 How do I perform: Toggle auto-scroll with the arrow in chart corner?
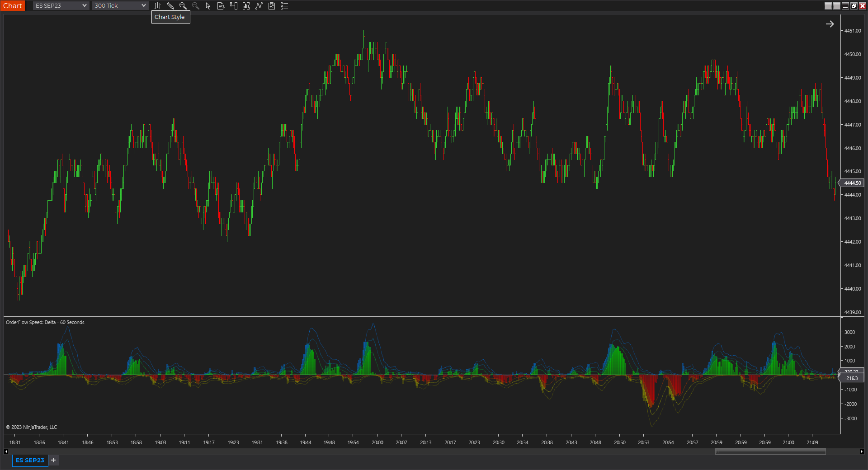tap(830, 23)
